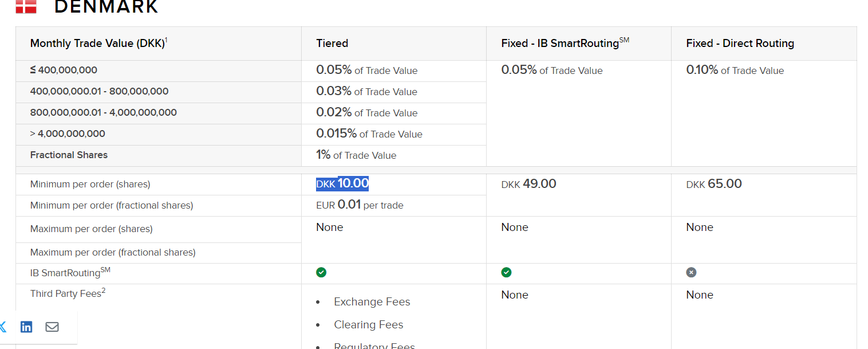The image size is (868, 349).
Task: Click the Denmark flag icon
Action: point(26,6)
